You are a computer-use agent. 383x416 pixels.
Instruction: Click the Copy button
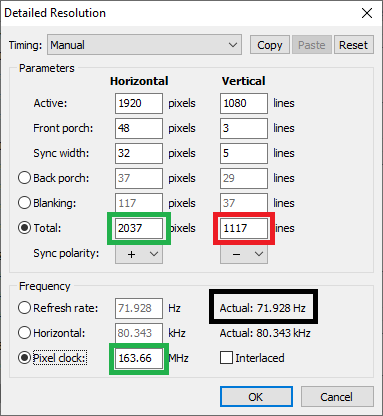click(x=270, y=45)
